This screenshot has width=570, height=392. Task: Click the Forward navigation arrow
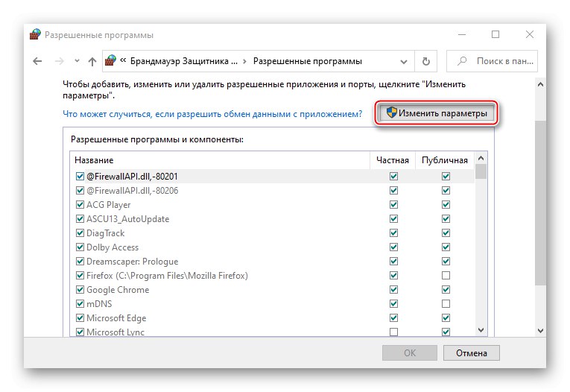pos(60,61)
